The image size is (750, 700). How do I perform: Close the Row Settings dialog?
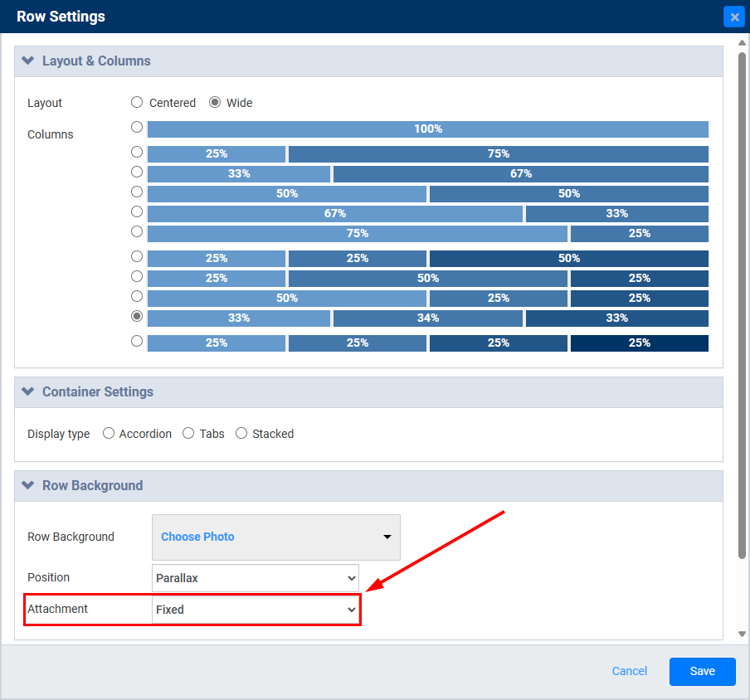coord(734,17)
